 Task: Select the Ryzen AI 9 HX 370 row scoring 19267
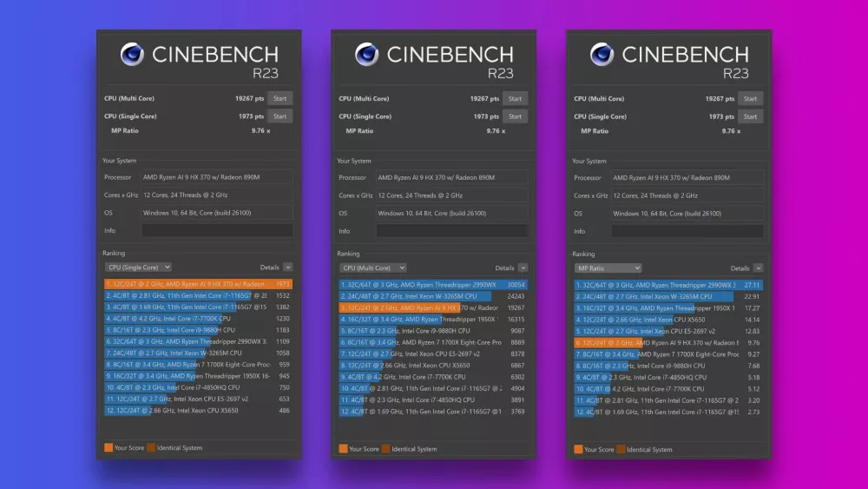(433, 308)
